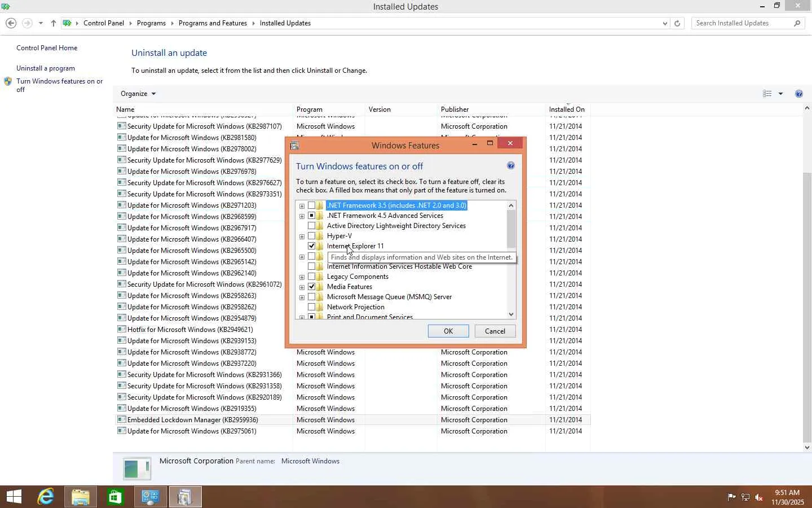Open address bar history dropdown

coord(665,23)
